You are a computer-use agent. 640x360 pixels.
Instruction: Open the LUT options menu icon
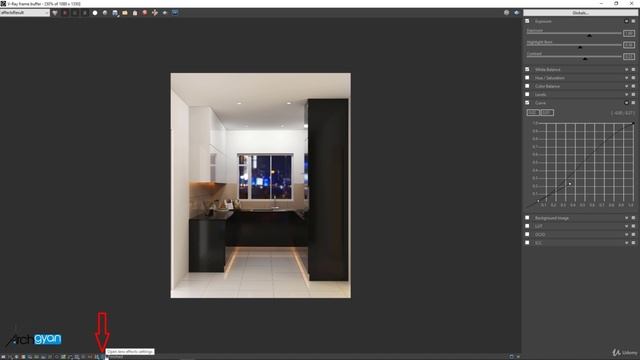(633, 226)
